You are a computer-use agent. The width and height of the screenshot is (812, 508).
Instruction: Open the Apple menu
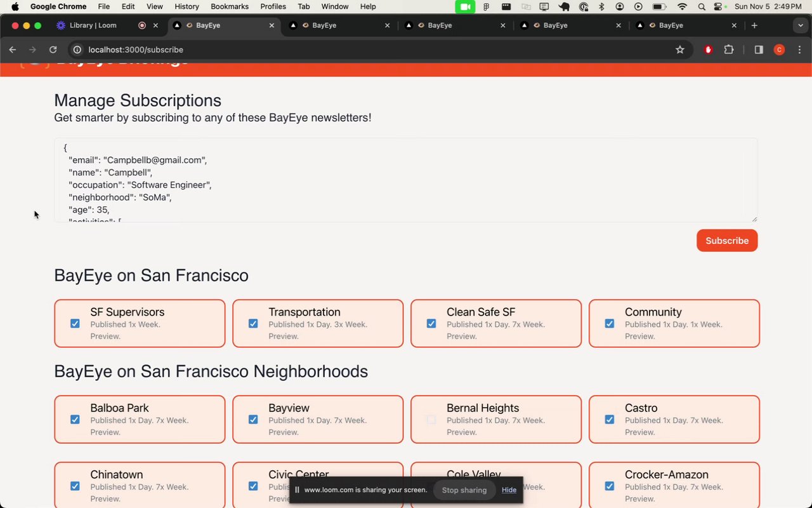click(x=15, y=6)
